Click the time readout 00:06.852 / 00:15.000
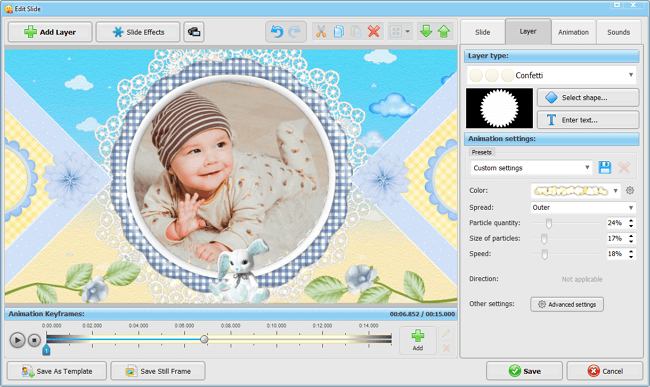Image resolution: width=650 pixels, height=387 pixels. pos(422,314)
